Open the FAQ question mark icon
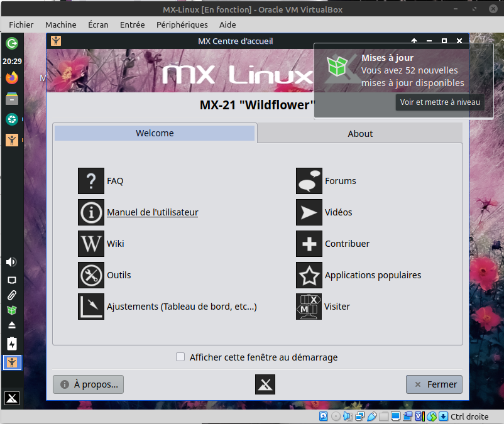Viewport: 504px width, 424px height. coord(91,181)
